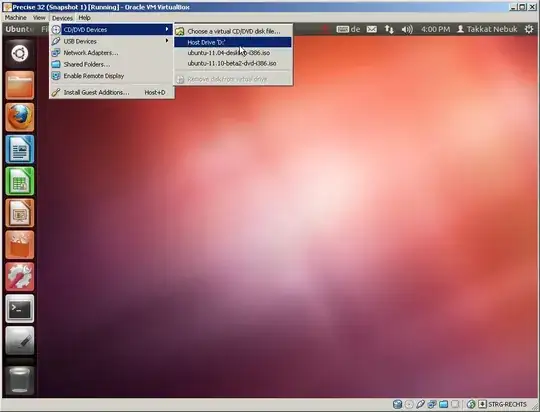
Task: Choose a virtual CD/DVD disk file
Action: click(233, 31)
